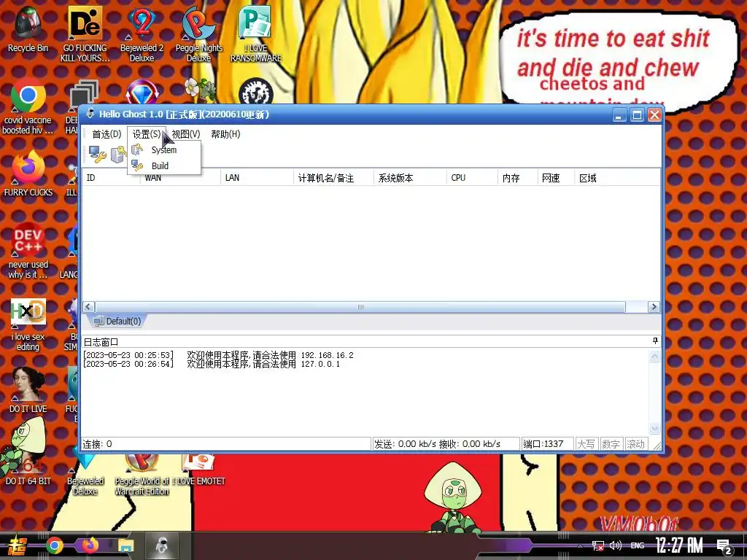
Task: Sort by the 系统版本 column header
Action: (410, 178)
